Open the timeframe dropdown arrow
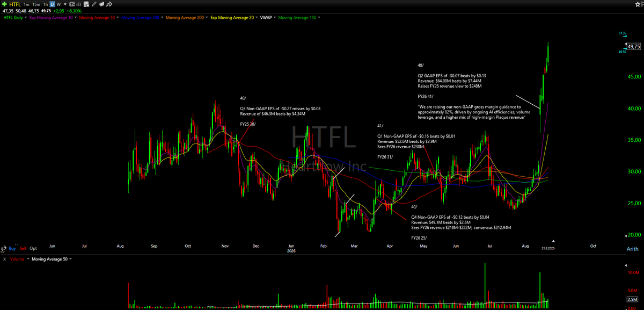The height and width of the screenshot is (310, 644). tap(65, 4)
